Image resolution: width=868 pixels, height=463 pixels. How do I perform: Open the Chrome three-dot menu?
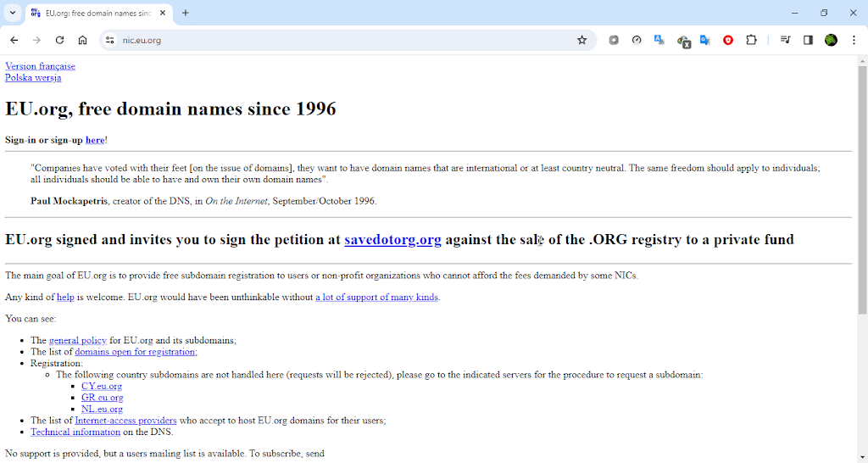[854, 40]
